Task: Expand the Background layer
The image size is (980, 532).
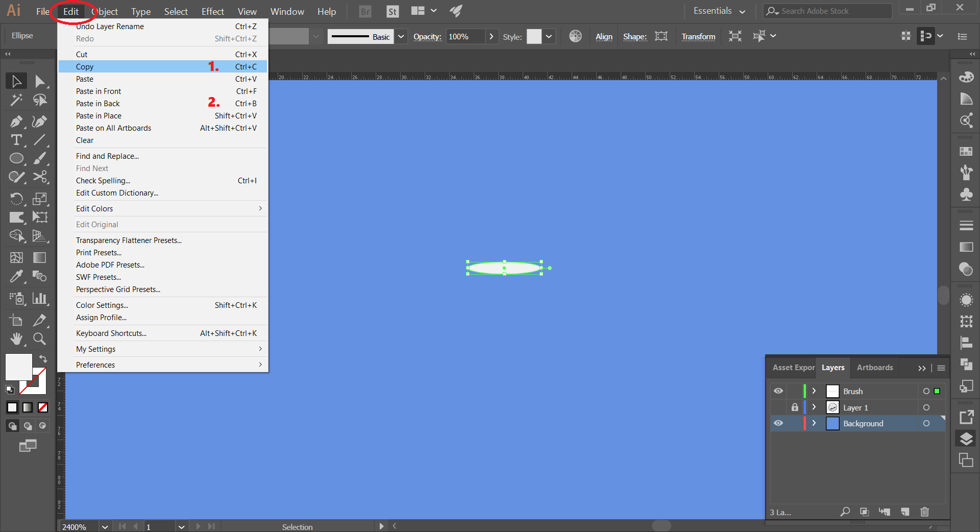Action: point(814,423)
